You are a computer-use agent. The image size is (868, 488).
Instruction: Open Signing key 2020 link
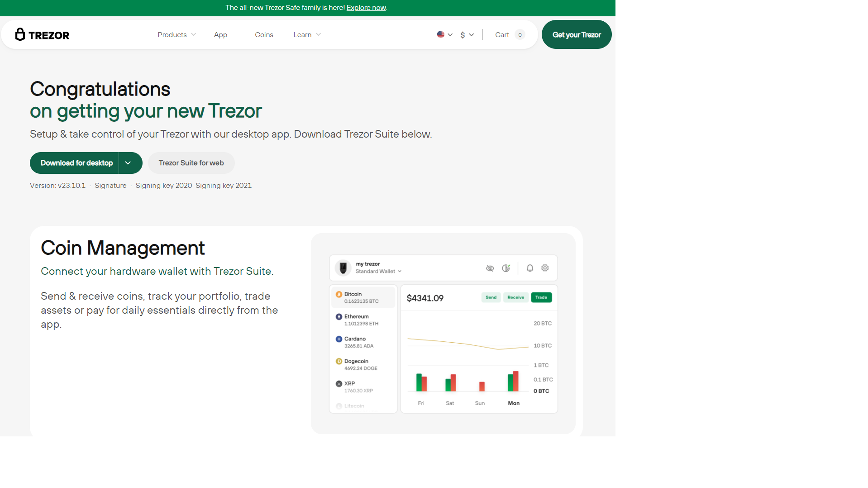(164, 186)
